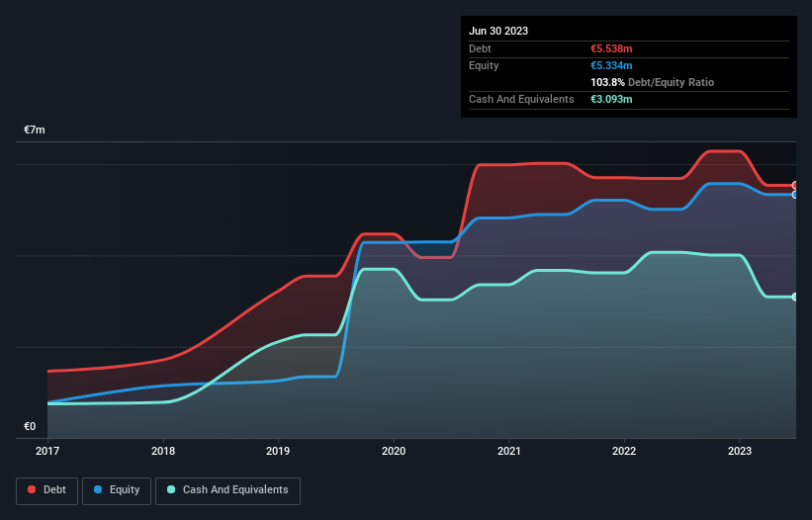Viewport: 812px width, 520px height.
Task: Click the 2017 x-axis label
Action: [47, 451]
